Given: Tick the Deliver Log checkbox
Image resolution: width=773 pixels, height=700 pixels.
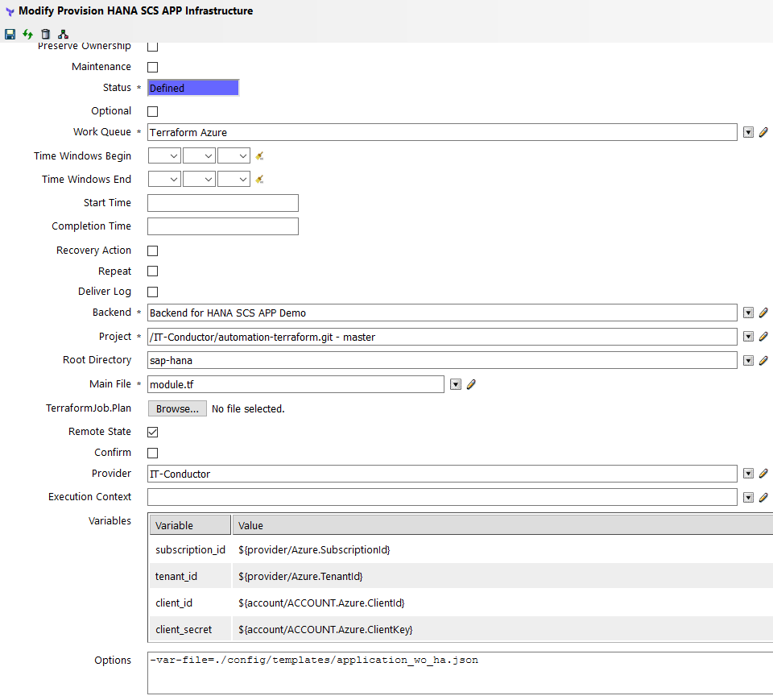Looking at the screenshot, I should pos(153,292).
